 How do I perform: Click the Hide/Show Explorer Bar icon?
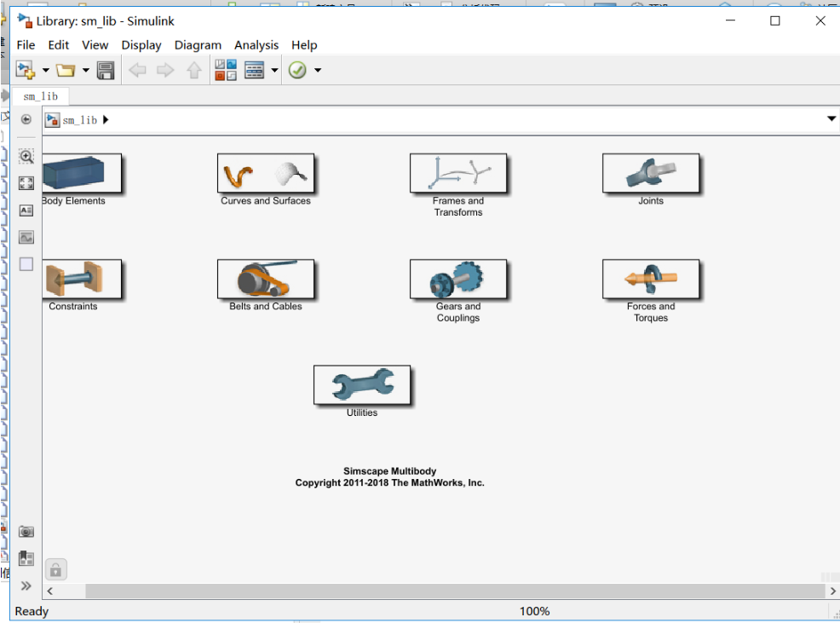[x=26, y=119]
